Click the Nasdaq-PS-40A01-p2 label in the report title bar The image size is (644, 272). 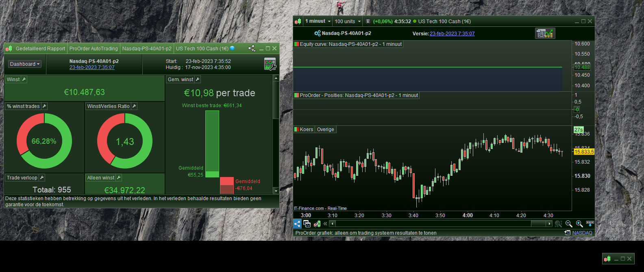(147, 49)
